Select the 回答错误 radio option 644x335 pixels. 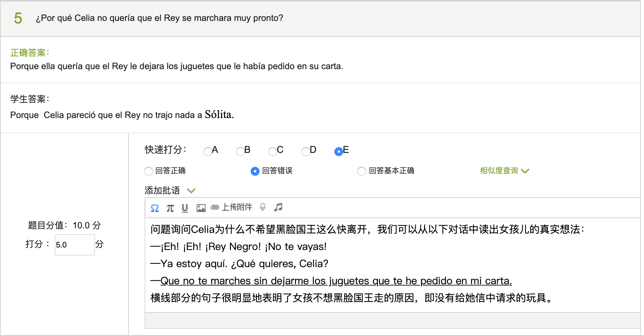pyautogui.click(x=255, y=171)
